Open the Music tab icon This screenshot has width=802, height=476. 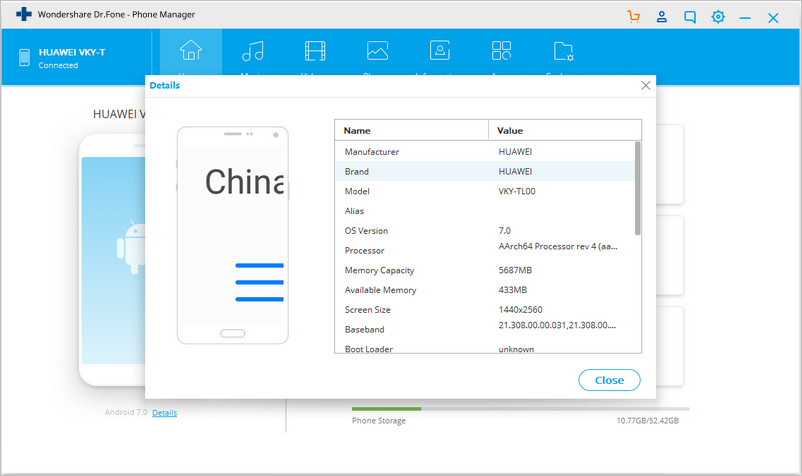[x=253, y=51]
